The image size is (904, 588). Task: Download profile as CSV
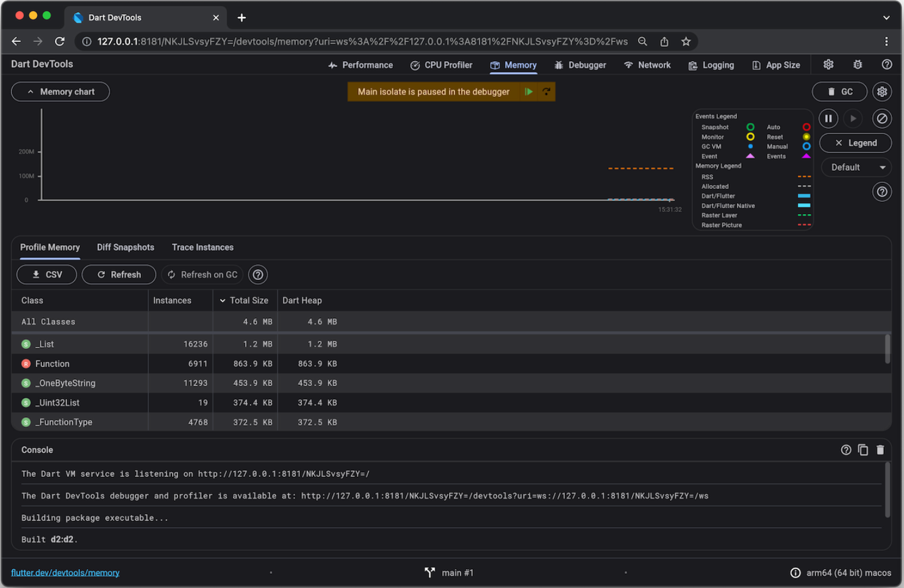47,274
